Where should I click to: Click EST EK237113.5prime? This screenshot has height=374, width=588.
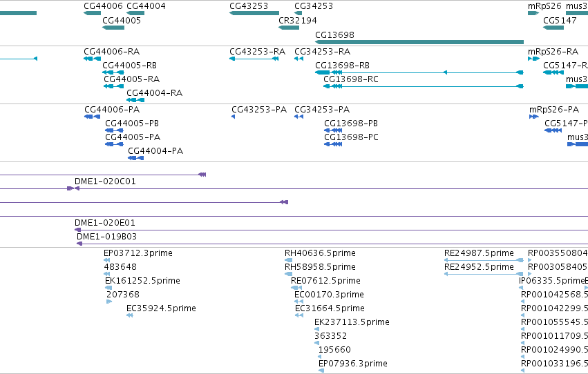(317, 329)
